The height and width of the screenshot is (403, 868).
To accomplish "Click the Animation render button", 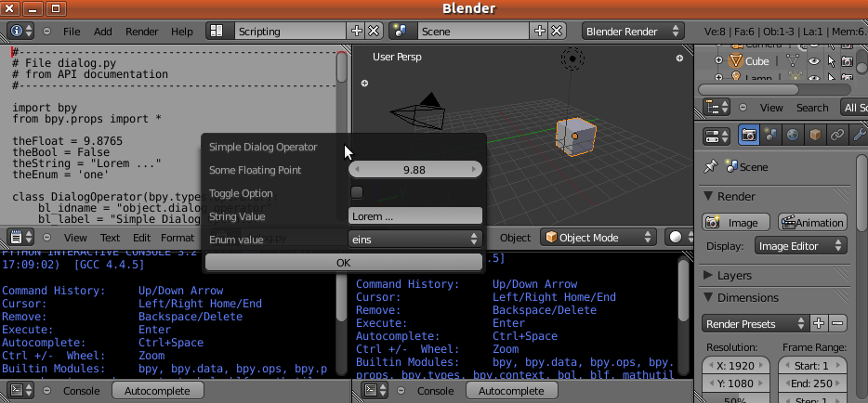I will pos(812,223).
